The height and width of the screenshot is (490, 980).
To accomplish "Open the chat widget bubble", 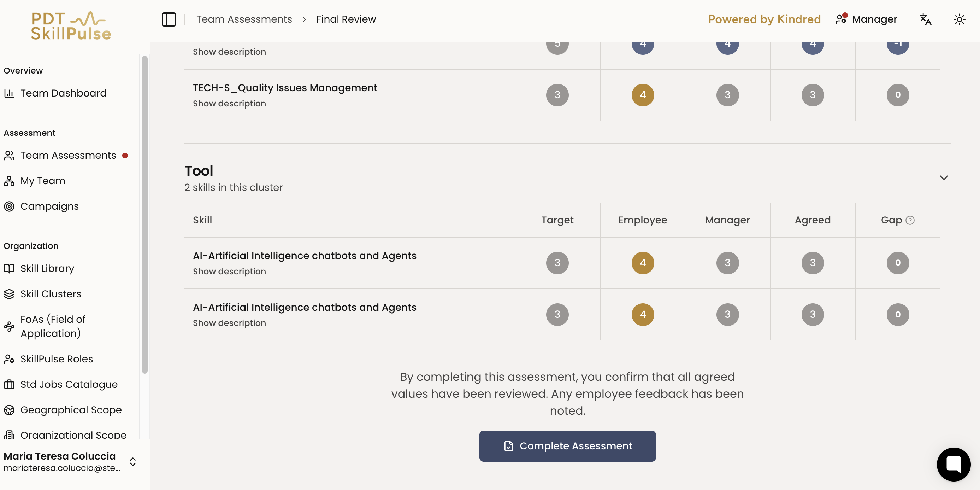I will 954,464.
